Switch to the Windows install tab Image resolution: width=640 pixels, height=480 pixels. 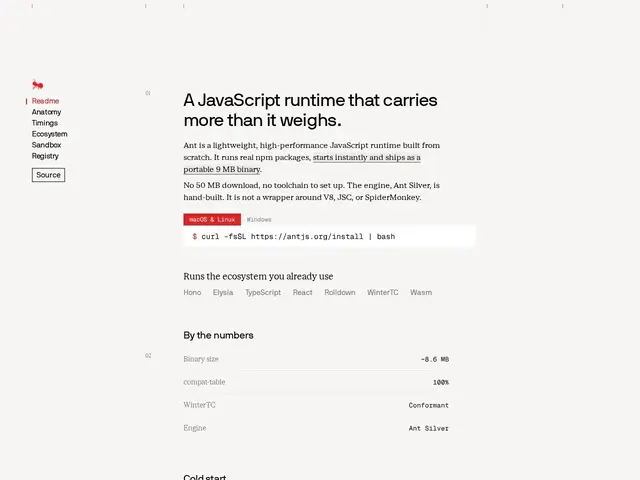point(259,220)
